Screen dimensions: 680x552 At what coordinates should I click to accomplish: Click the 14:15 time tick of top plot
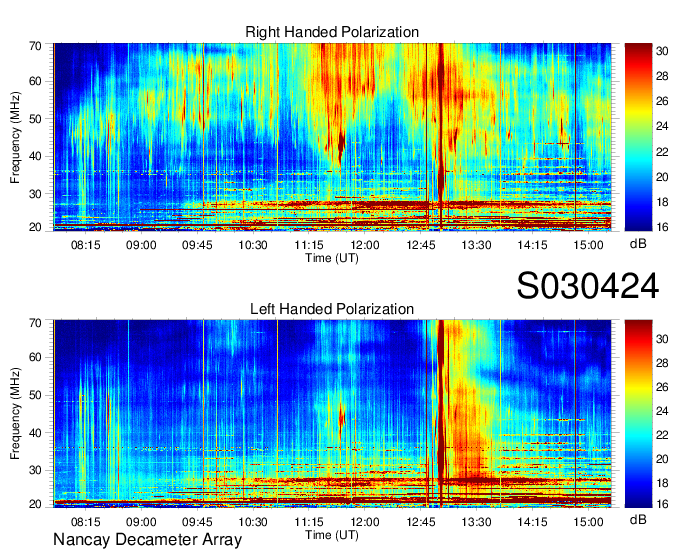532,245
